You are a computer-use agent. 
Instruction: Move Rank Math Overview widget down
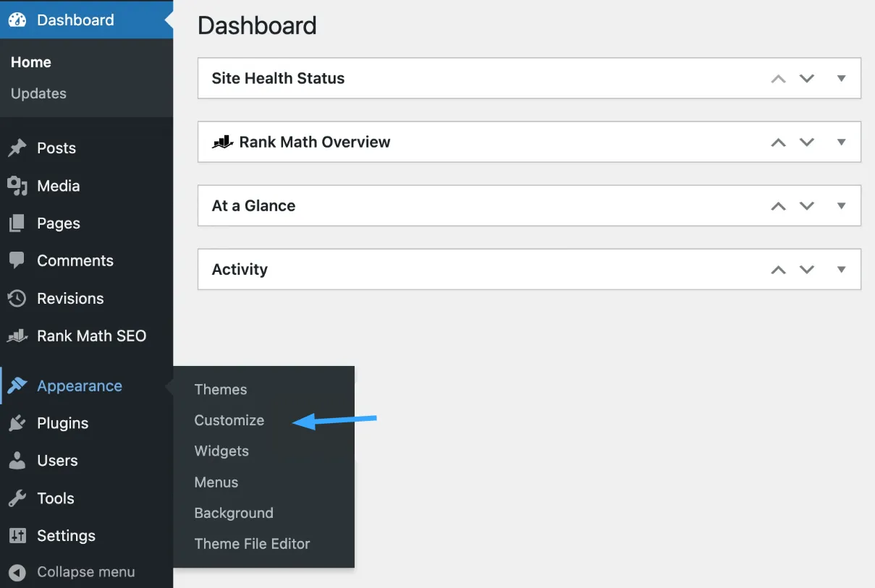point(807,142)
